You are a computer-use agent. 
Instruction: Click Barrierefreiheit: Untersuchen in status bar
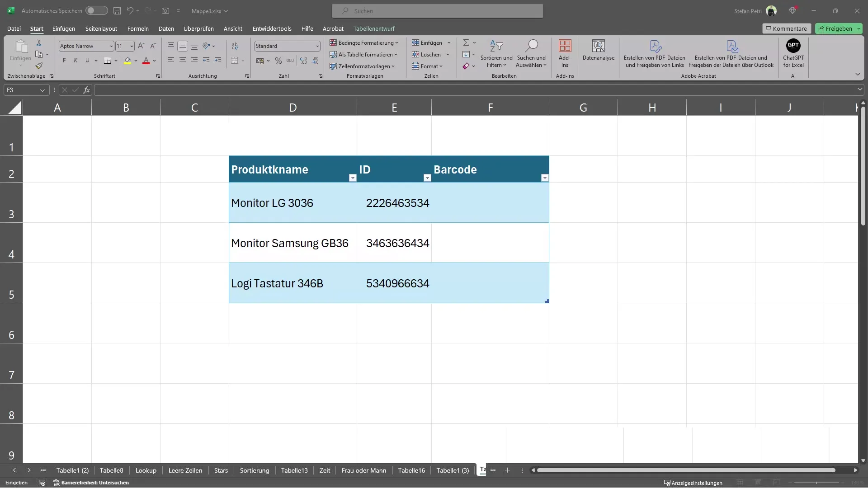(x=91, y=483)
